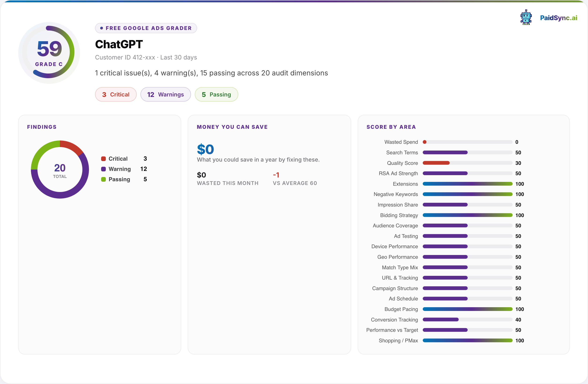Click the Performance vs Target label
This screenshot has width=588, height=384.
tap(392, 330)
